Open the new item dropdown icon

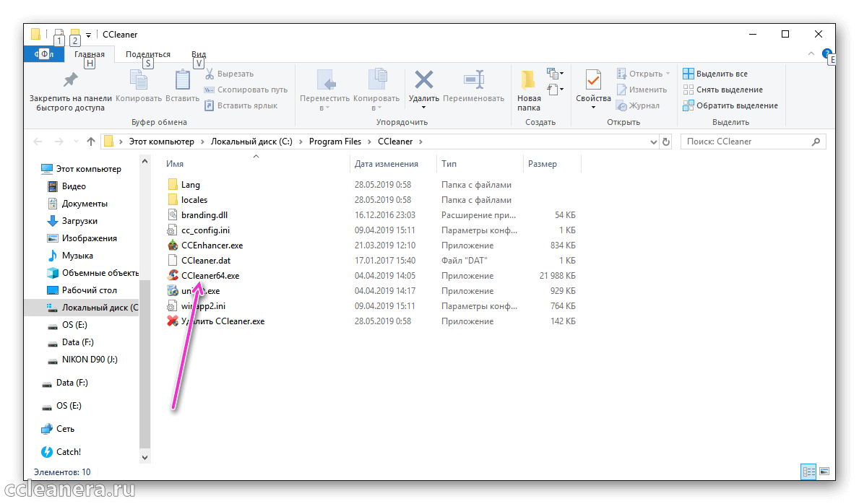click(555, 74)
